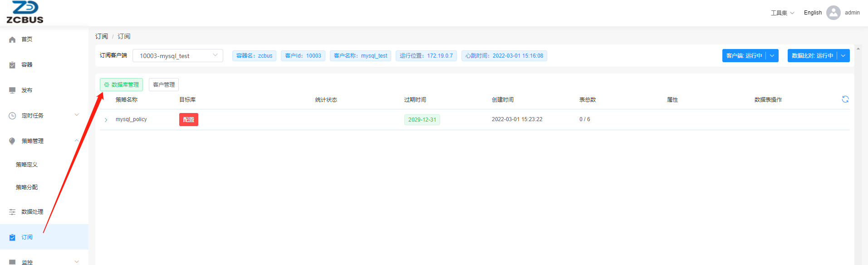
Task: Switch language to English
Action: (812, 13)
